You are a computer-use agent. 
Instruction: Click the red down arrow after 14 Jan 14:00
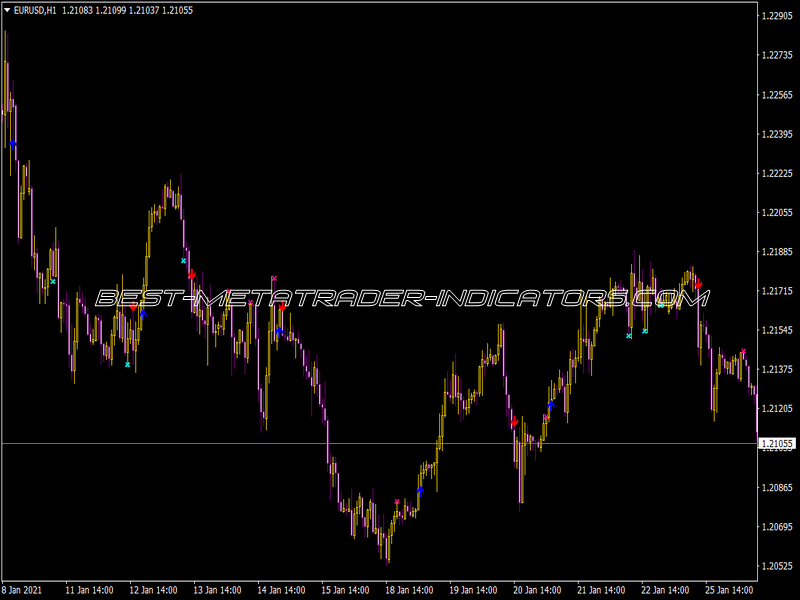click(282, 307)
